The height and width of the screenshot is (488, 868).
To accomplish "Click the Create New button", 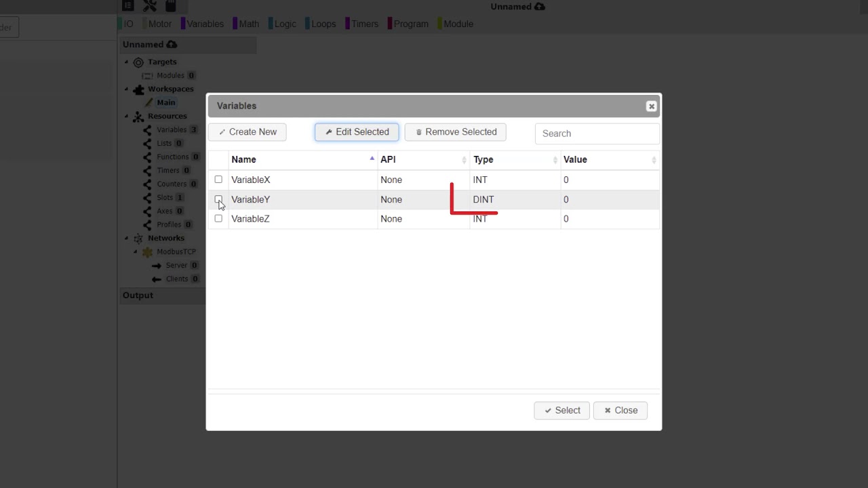I will click(x=248, y=132).
